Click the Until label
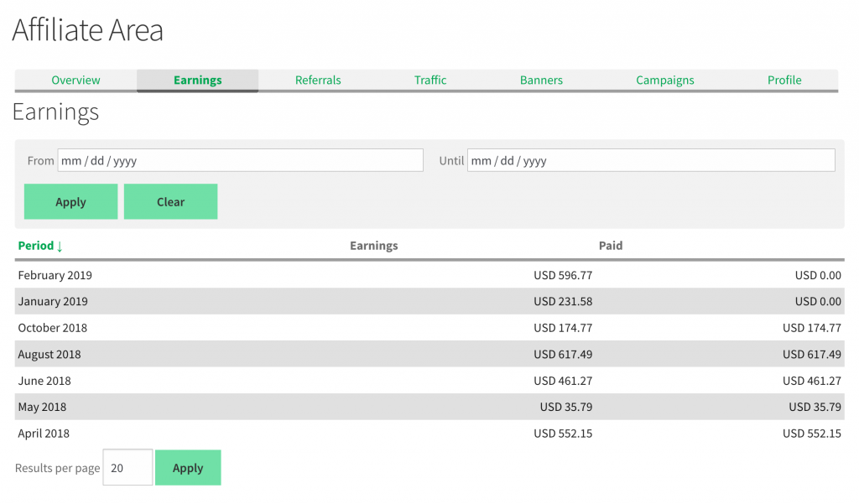Viewport: 859px width, 504px height. (x=450, y=160)
